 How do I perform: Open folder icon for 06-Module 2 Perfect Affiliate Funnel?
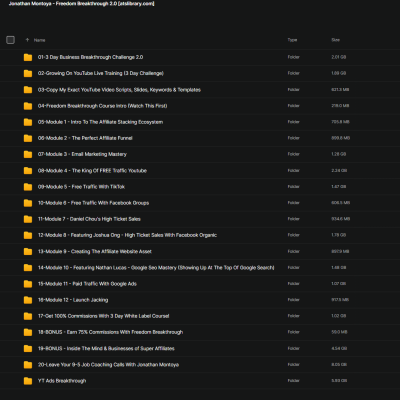pos(28,138)
